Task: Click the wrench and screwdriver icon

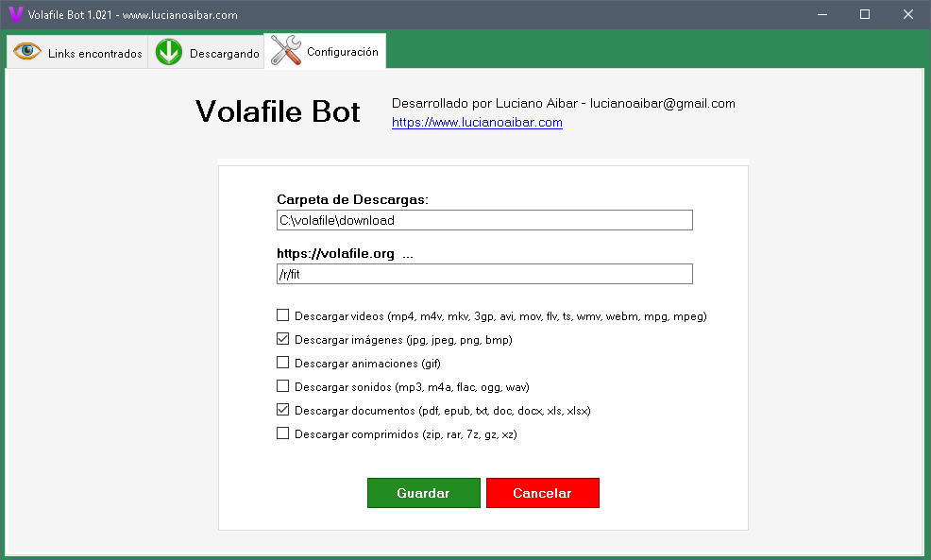Action: 285,50
